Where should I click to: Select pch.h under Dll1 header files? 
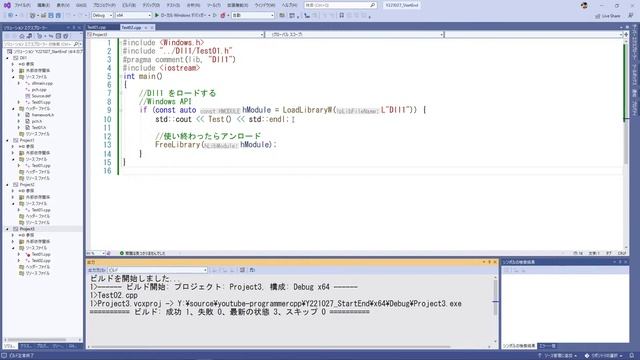pyautogui.click(x=37, y=121)
